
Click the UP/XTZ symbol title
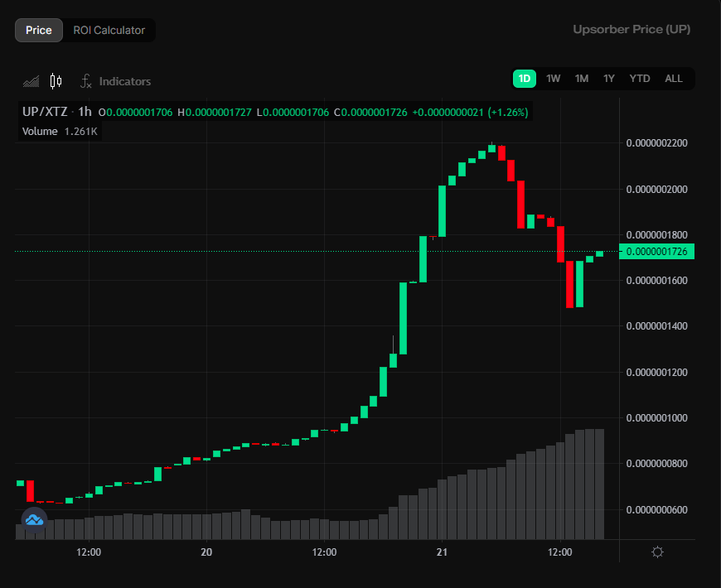[x=45, y=112]
